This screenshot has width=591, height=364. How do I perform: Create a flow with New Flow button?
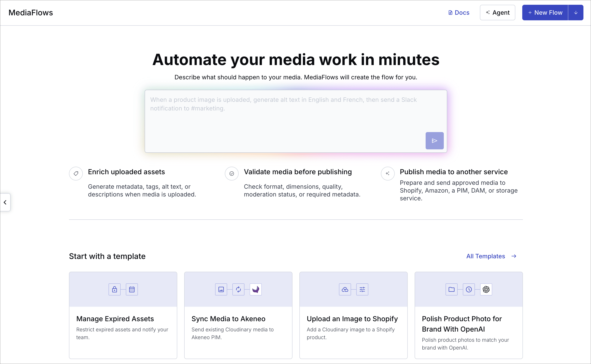[x=545, y=13]
